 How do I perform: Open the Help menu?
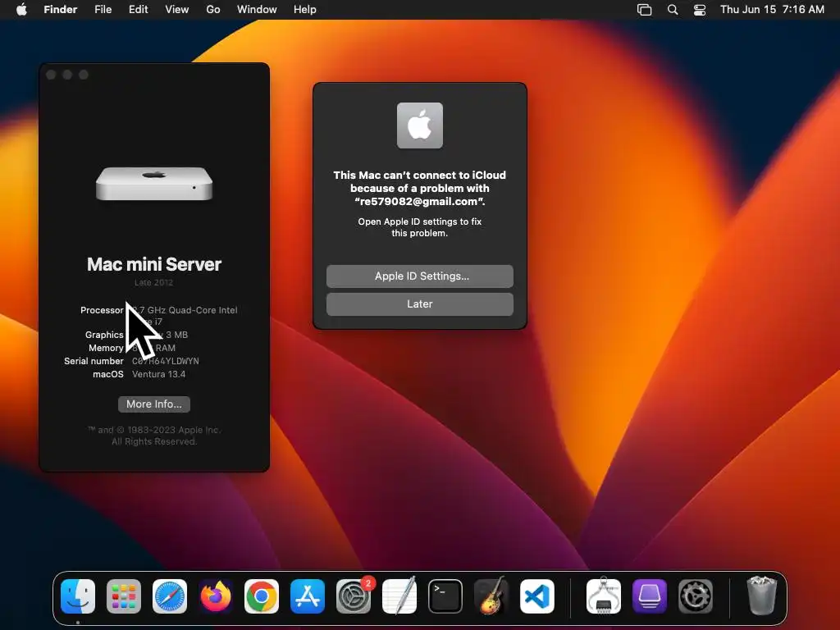[305, 10]
